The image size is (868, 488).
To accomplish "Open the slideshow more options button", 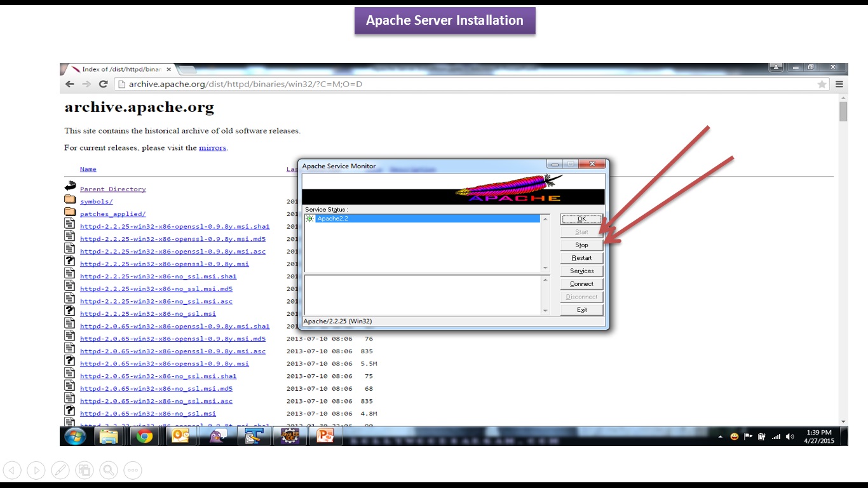I will click(133, 470).
